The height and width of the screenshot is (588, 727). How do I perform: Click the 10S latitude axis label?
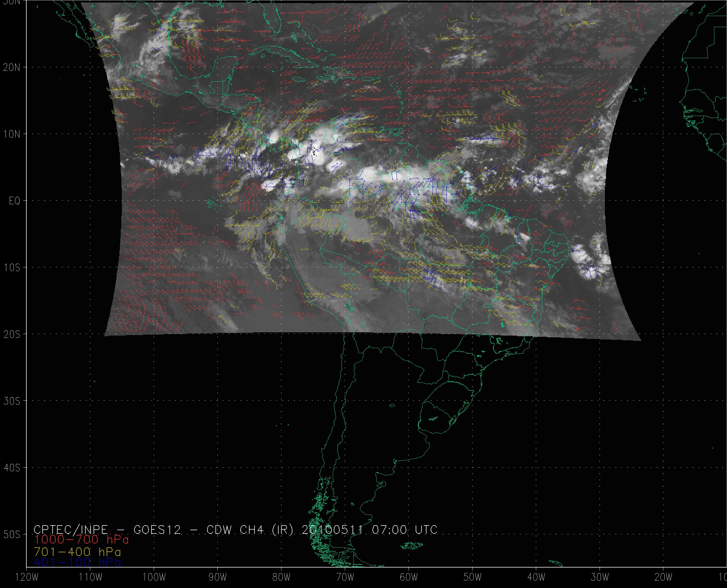pyautogui.click(x=12, y=268)
